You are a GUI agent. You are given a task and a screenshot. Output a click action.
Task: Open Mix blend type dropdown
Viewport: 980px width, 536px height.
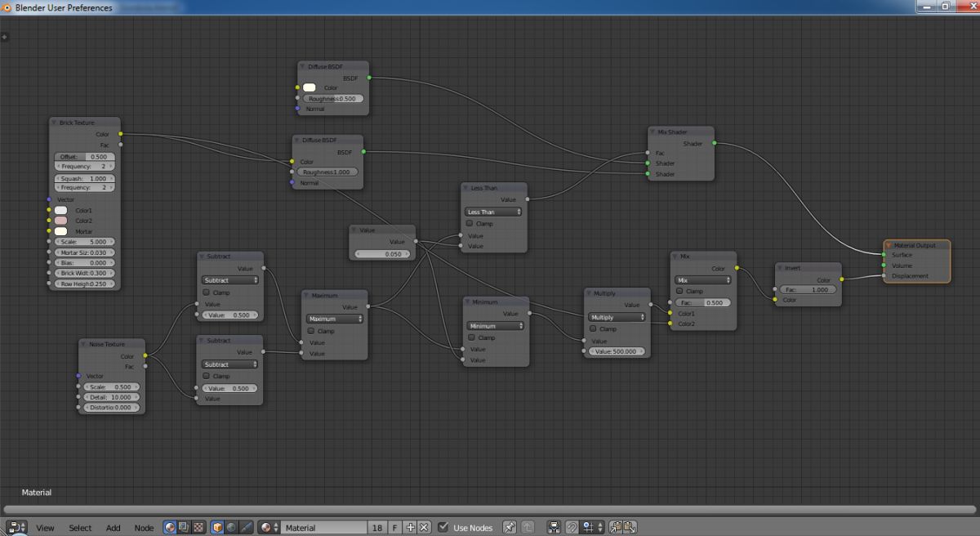(x=703, y=279)
